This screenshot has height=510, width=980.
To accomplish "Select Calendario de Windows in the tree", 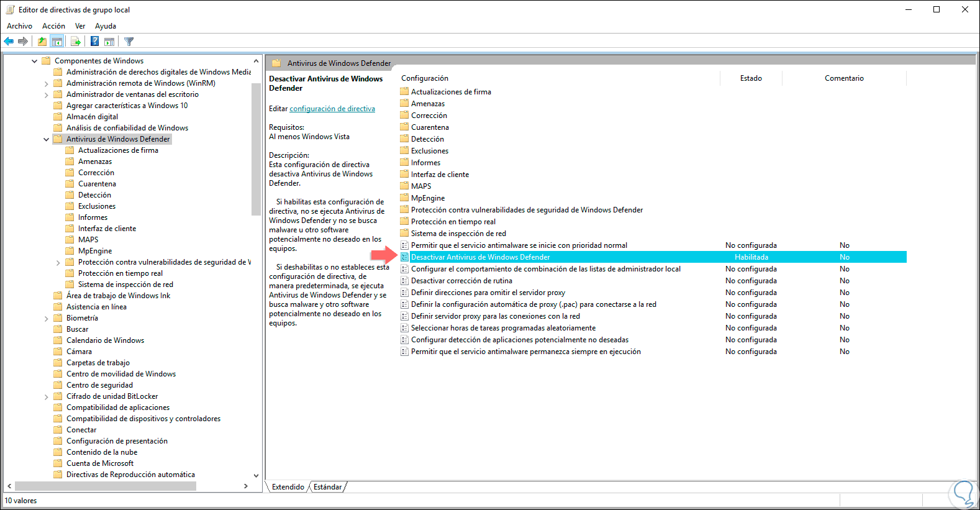I will coord(105,340).
